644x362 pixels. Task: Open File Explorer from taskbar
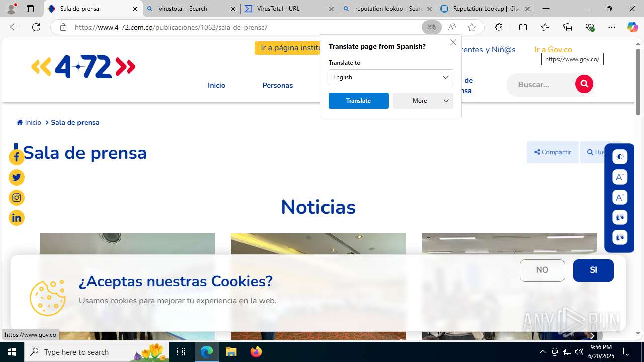point(231,352)
